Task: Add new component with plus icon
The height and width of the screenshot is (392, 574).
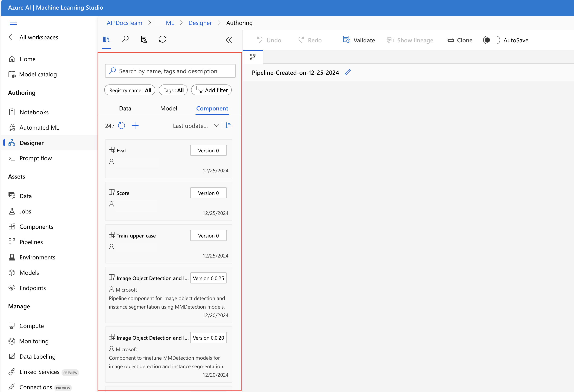Action: tap(135, 126)
